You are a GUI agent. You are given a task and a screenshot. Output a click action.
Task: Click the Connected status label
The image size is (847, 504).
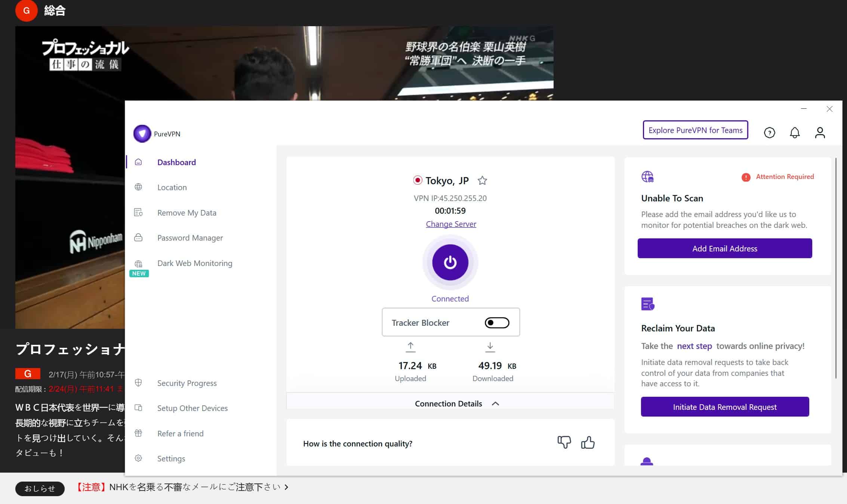(x=450, y=299)
